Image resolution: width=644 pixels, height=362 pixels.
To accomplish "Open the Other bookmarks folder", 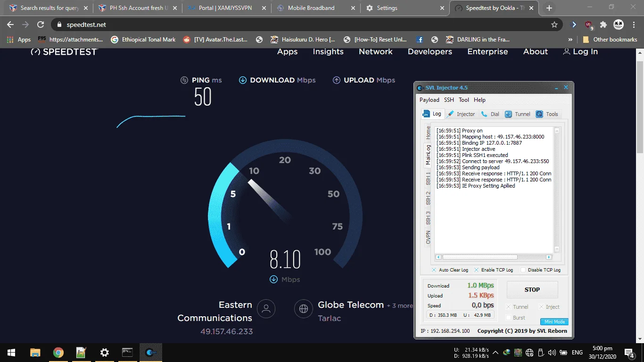I will [610, 40].
